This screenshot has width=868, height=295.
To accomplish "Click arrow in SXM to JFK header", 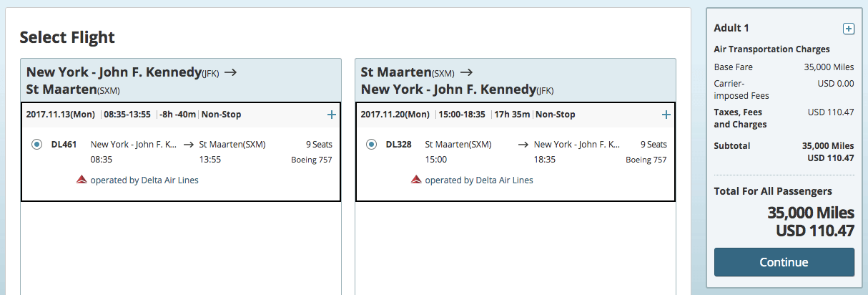I will coord(466,72).
